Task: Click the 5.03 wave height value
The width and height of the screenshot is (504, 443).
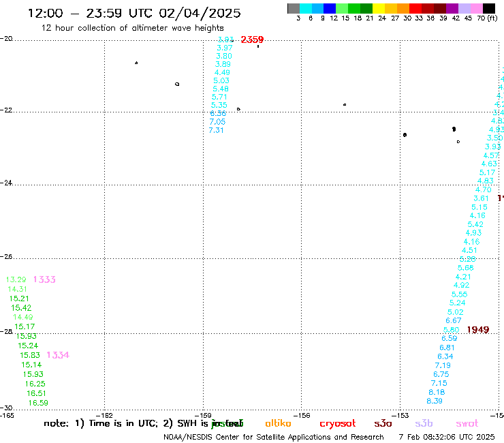Action: (x=221, y=80)
